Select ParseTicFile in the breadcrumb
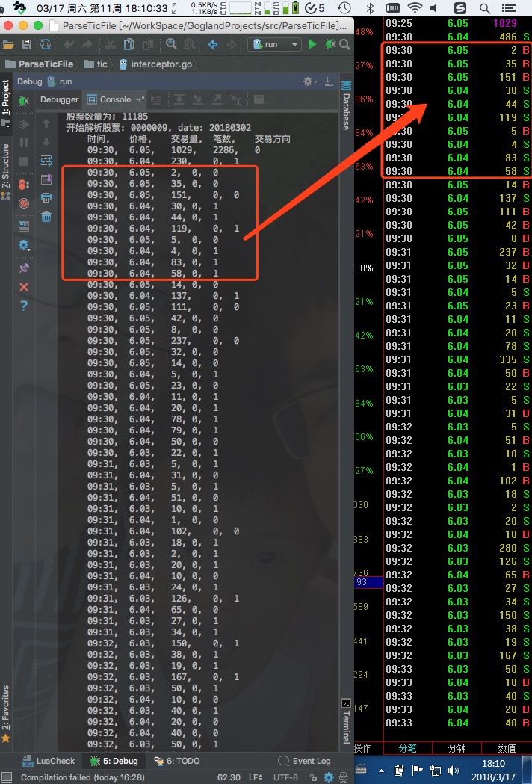This screenshot has height=784, width=532. click(39, 64)
